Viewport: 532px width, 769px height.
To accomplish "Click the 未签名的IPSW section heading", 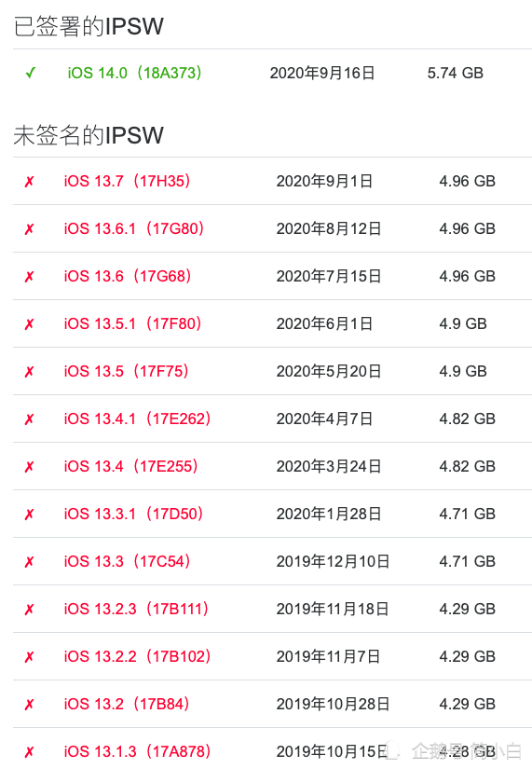I will pyautogui.click(x=89, y=135).
